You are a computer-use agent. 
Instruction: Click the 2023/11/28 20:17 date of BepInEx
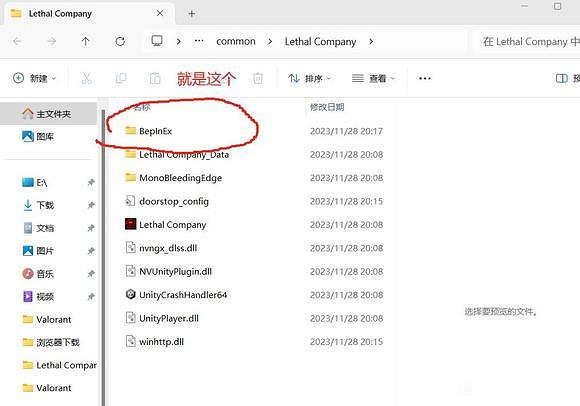pyautogui.click(x=346, y=131)
